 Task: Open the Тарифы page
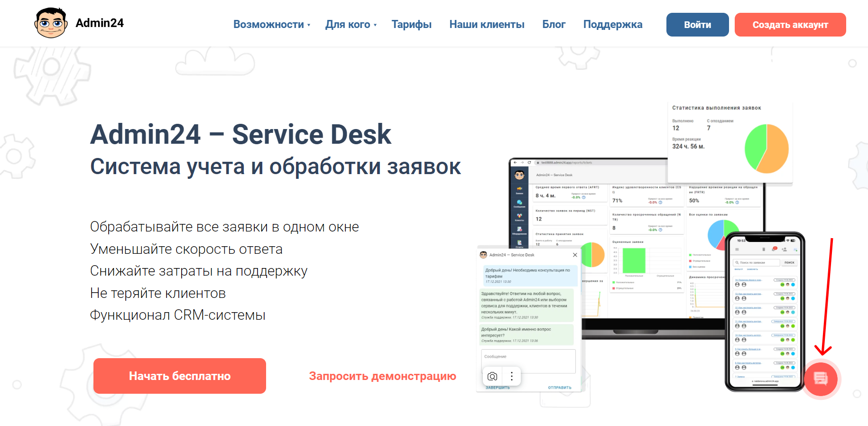point(411,25)
